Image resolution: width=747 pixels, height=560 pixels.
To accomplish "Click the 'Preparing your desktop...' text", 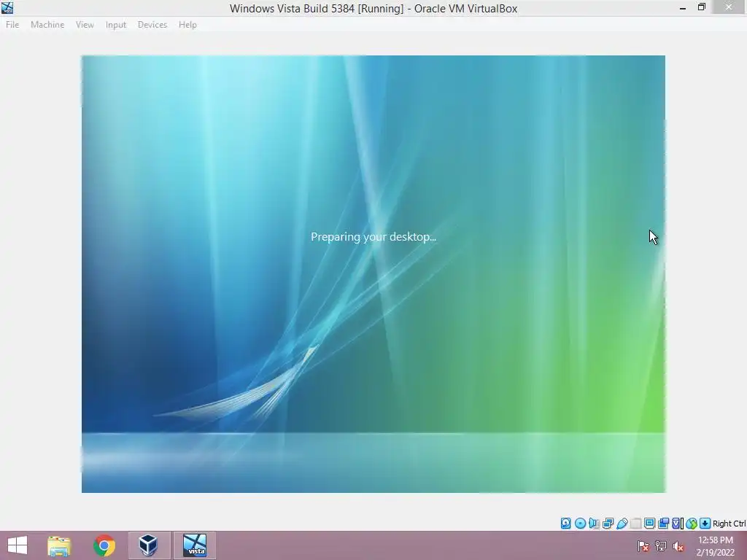I will coord(373,237).
